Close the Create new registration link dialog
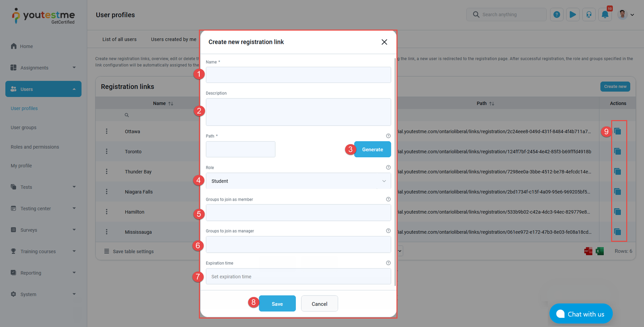This screenshot has height=327, width=644. (x=384, y=42)
